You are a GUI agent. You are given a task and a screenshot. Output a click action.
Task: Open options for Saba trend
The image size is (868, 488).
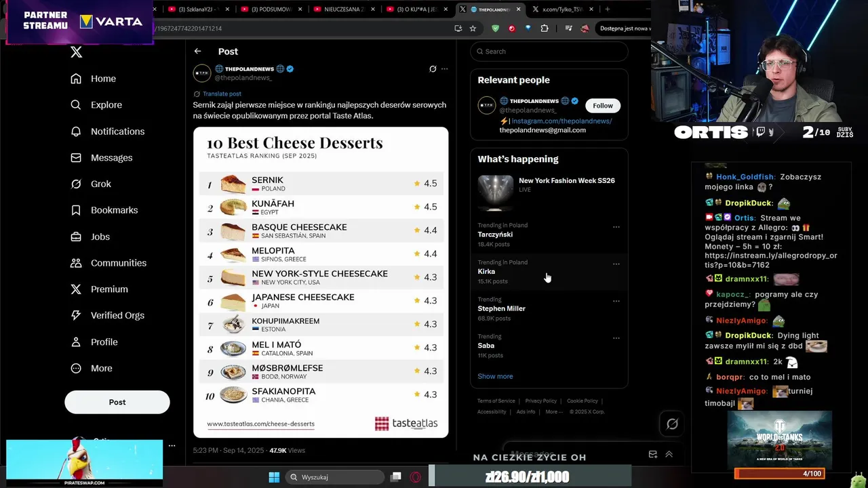point(616,338)
